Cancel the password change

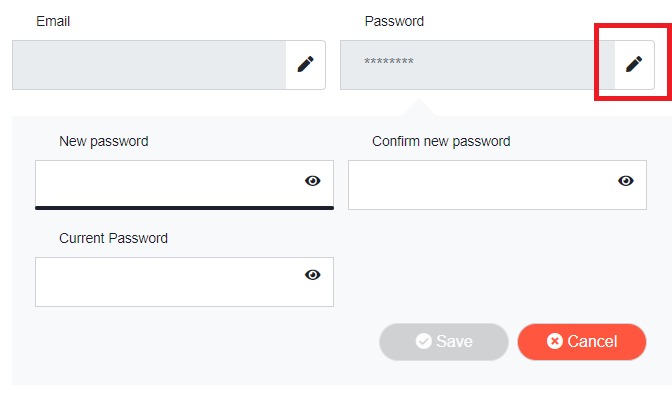point(582,342)
